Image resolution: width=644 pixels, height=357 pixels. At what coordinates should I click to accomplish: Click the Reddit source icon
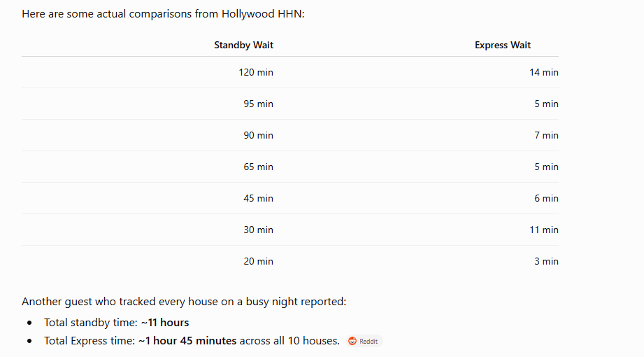click(352, 341)
